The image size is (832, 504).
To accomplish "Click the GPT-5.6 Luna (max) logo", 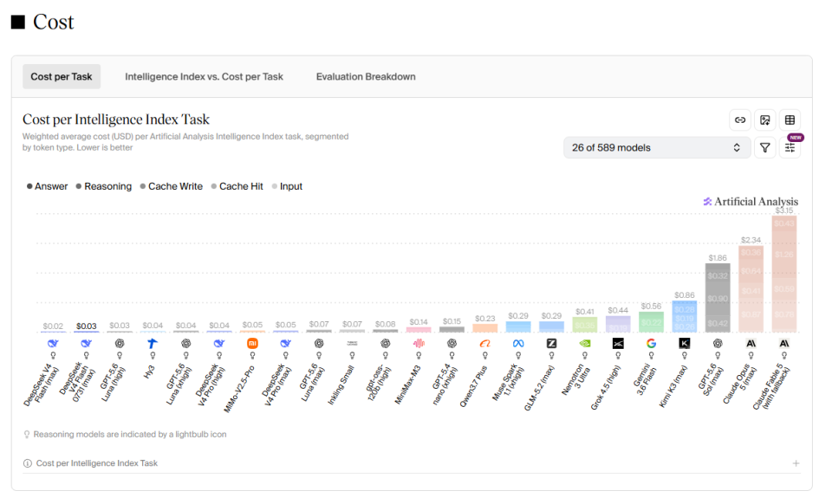I will pos(319,344).
